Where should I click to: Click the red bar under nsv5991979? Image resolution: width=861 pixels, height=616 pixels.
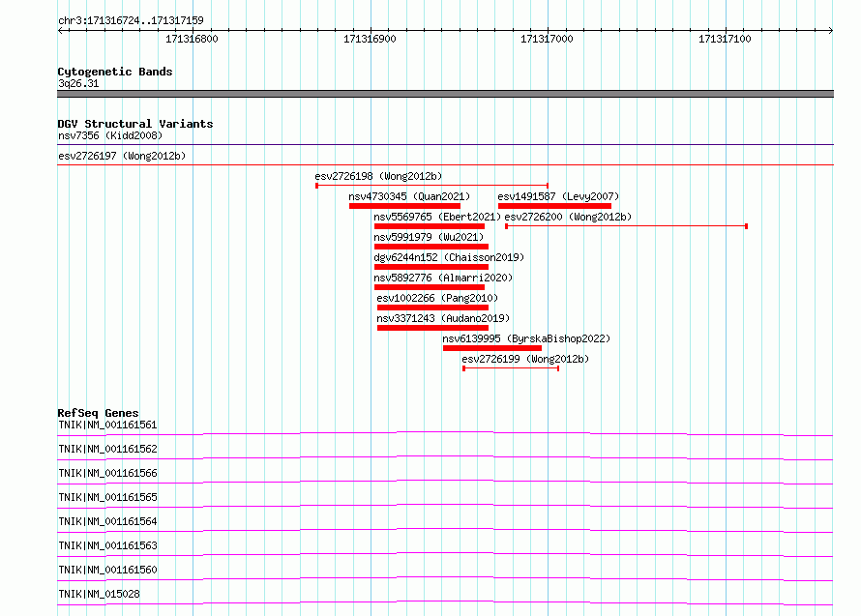tap(431, 247)
